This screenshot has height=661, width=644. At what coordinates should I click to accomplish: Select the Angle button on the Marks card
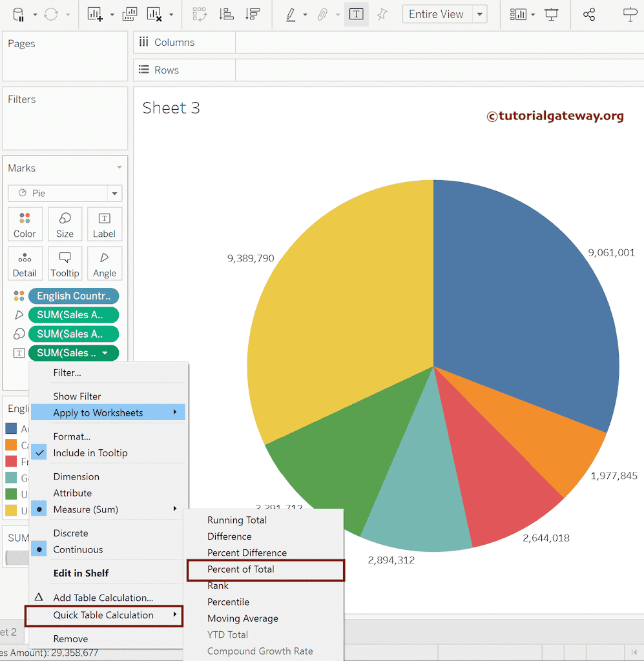(x=105, y=263)
